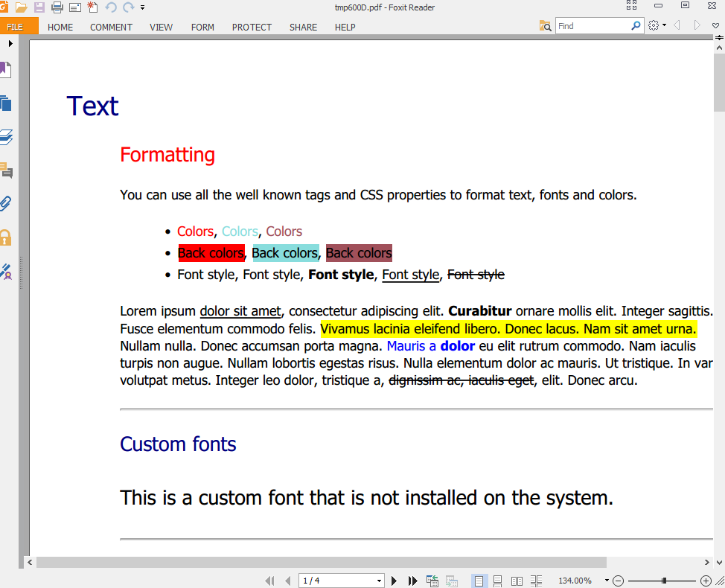Click the Undo arrow in toolbar
The image size is (725, 588).
[x=111, y=7]
